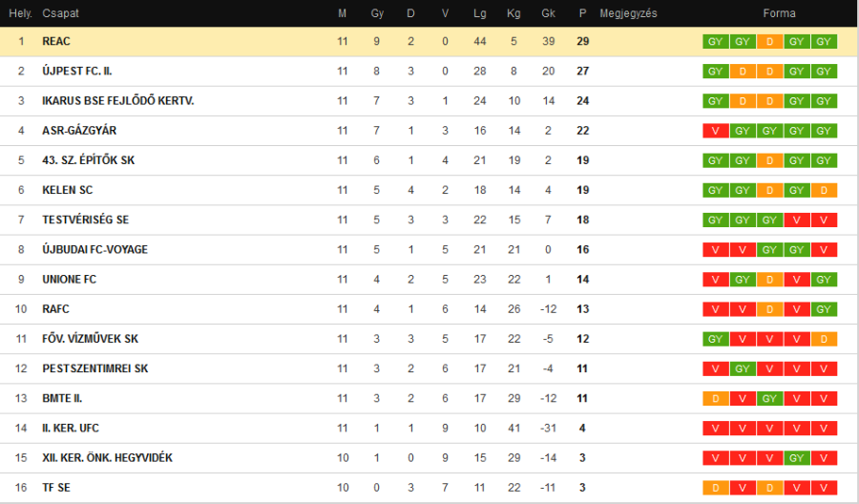Click the orange D badge in REAC's form
The height and width of the screenshot is (504, 859).
click(x=770, y=42)
